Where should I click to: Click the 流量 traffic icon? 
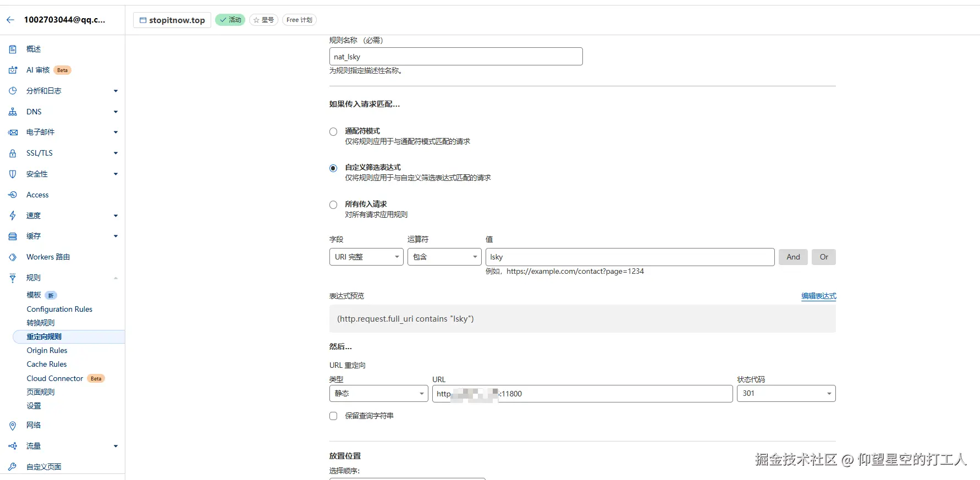point(13,446)
